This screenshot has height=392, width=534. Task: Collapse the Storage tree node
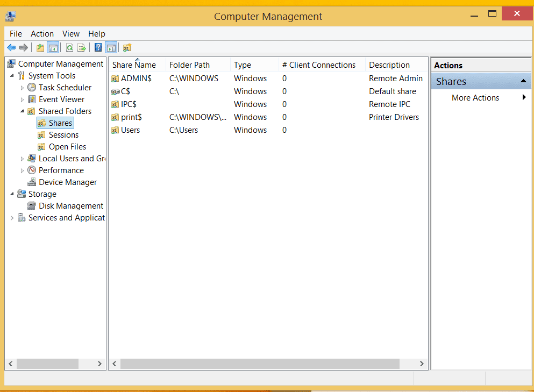[12, 194]
